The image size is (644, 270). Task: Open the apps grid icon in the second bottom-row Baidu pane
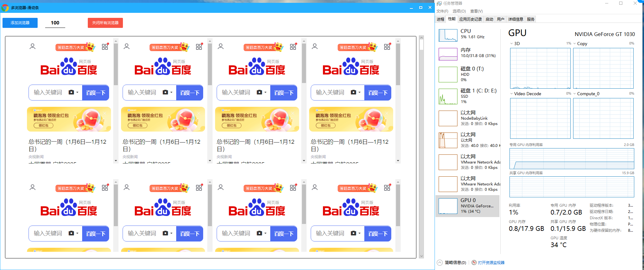(x=199, y=187)
